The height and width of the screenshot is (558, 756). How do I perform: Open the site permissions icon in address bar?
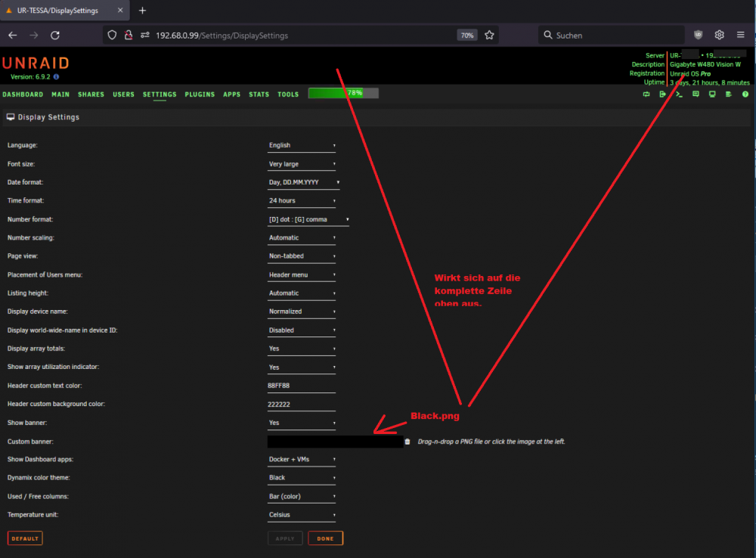pos(144,36)
